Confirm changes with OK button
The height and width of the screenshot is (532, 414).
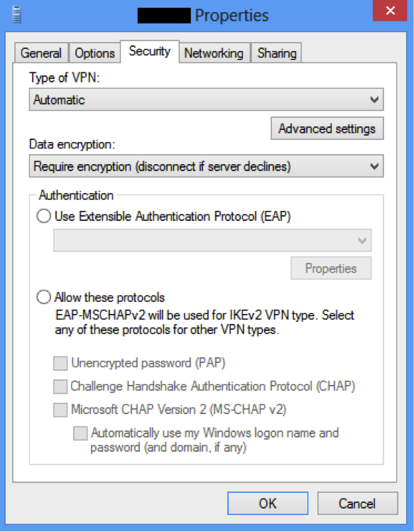[x=268, y=504]
